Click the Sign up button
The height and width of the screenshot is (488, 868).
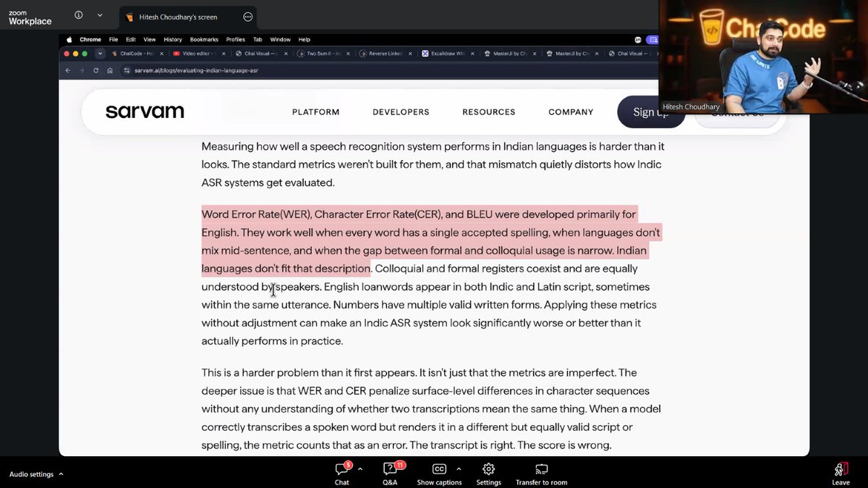click(651, 112)
